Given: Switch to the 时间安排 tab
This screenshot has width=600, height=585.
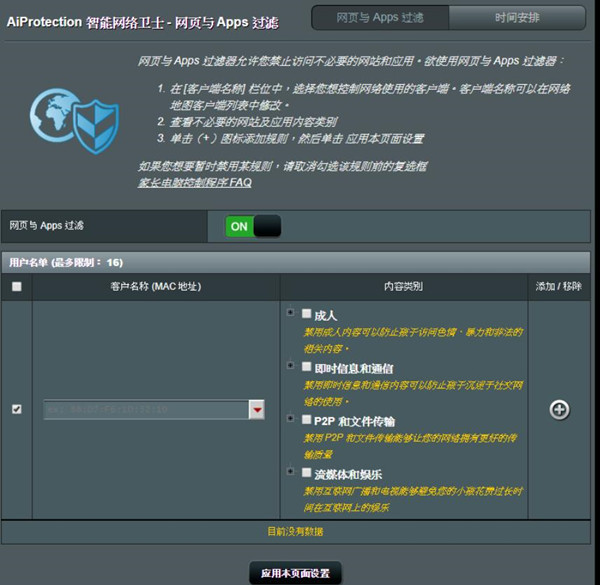Looking at the screenshot, I should [518, 17].
